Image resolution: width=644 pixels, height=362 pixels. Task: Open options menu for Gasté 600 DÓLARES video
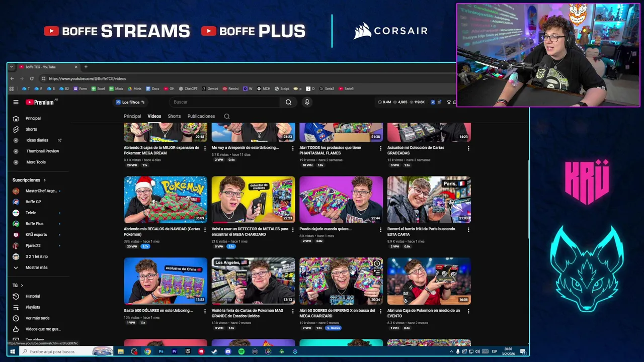tap(205, 311)
